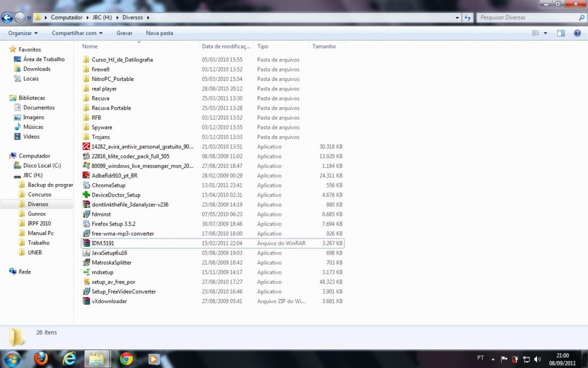The image size is (588, 368).
Task: Click the Firefox Setup 3.5.2 icon
Action: [87, 224]
